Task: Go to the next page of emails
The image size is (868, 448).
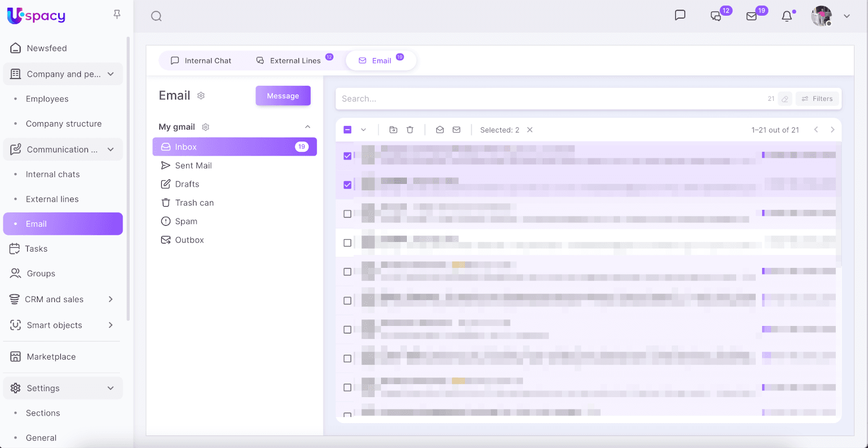Action: tap(832, 130)
